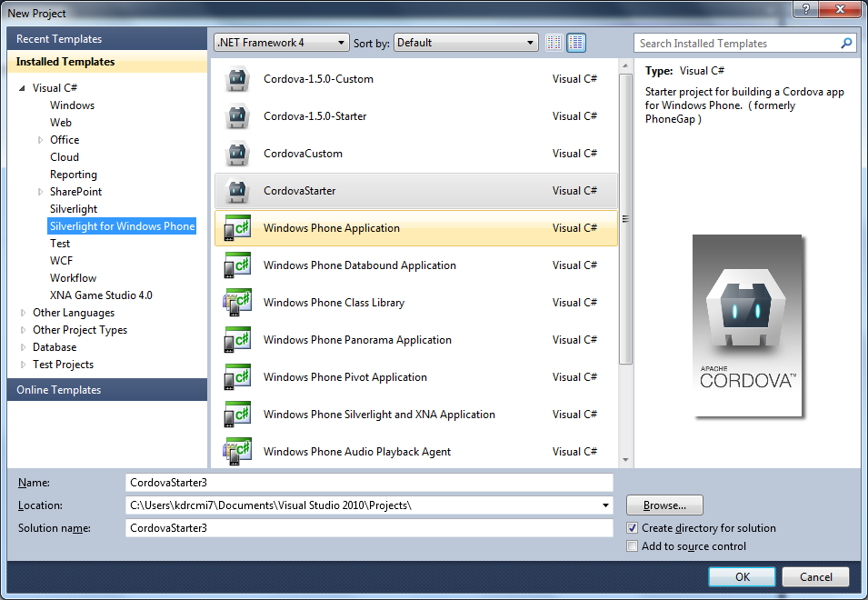The width and height of the screenshot is (868, 600).
Task: Select the Windows Phone Panorama Application name
Action: coord(357,340)
